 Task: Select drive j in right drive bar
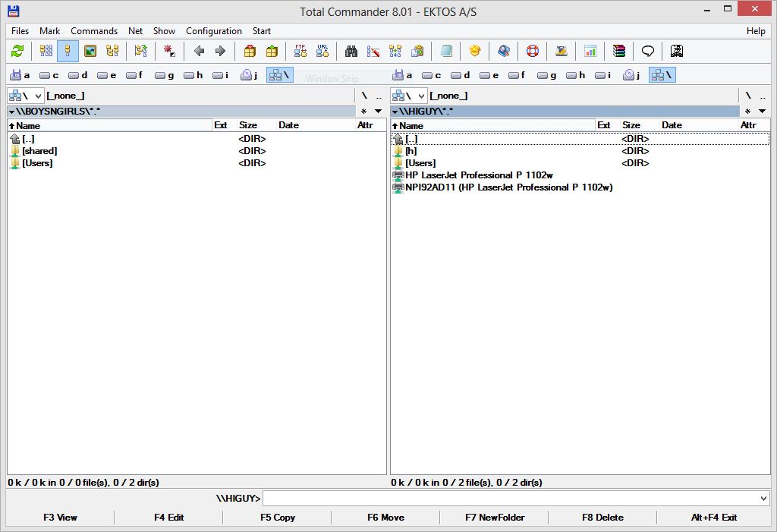[632, 75]
